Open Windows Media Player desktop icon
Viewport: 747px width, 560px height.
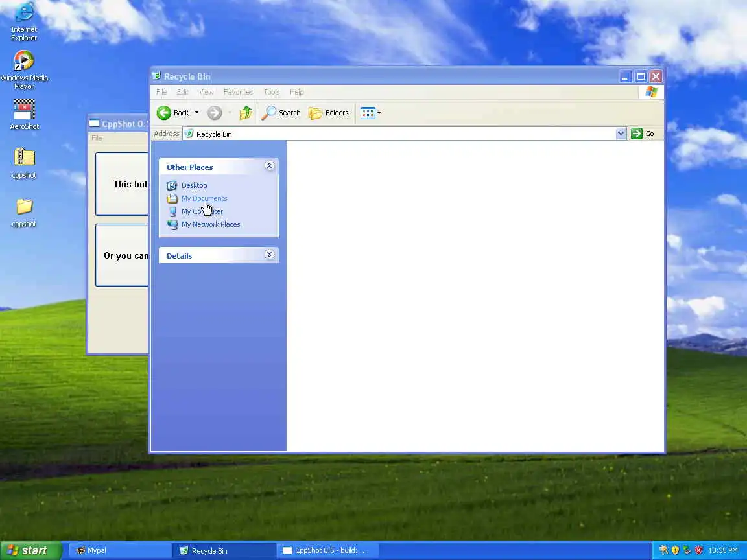(x=24, y=70)
